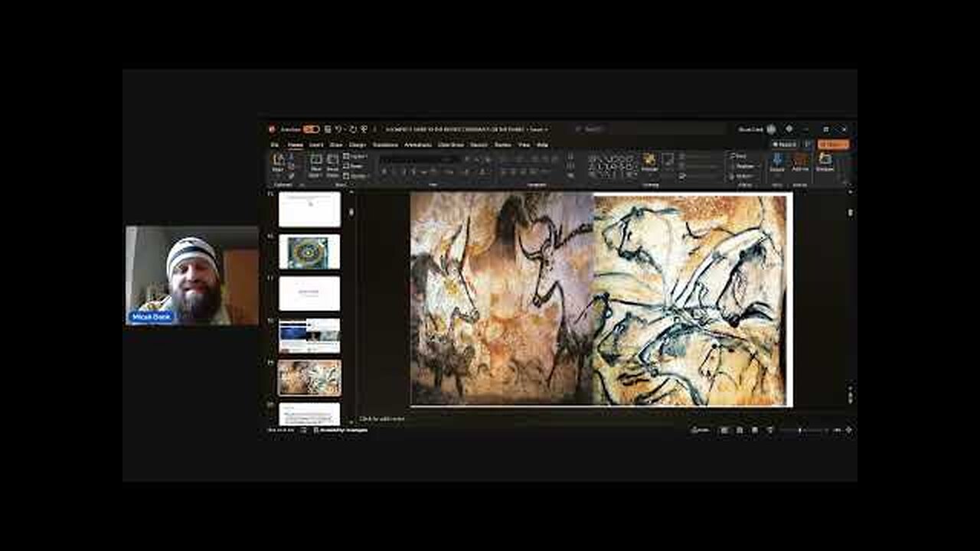Open the Animations tab
The image size is (980, 551).
click(418, 145)
